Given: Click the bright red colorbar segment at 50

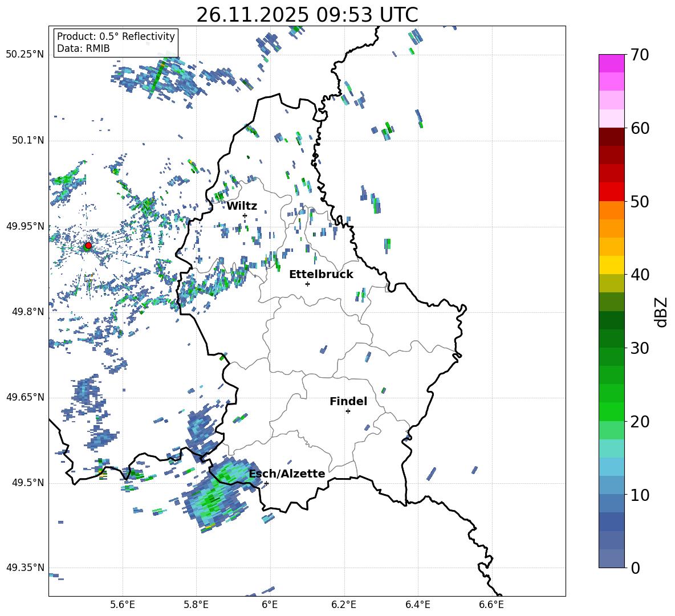Looking at the screenshot, I should pos(612,192).
